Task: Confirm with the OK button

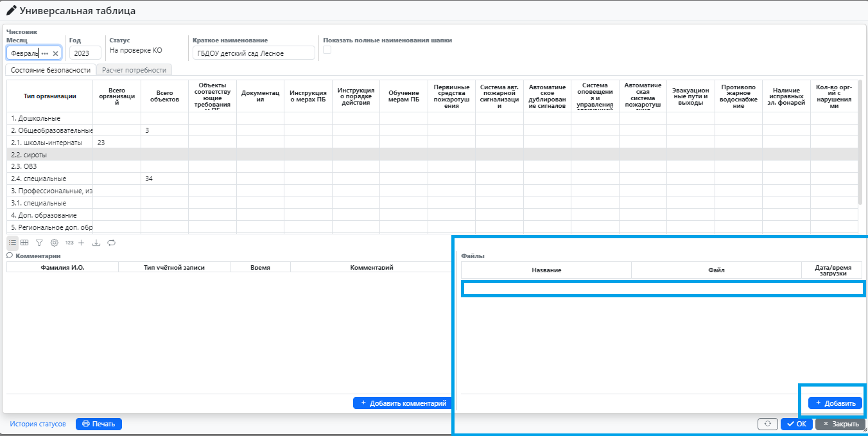Action: 797,424
